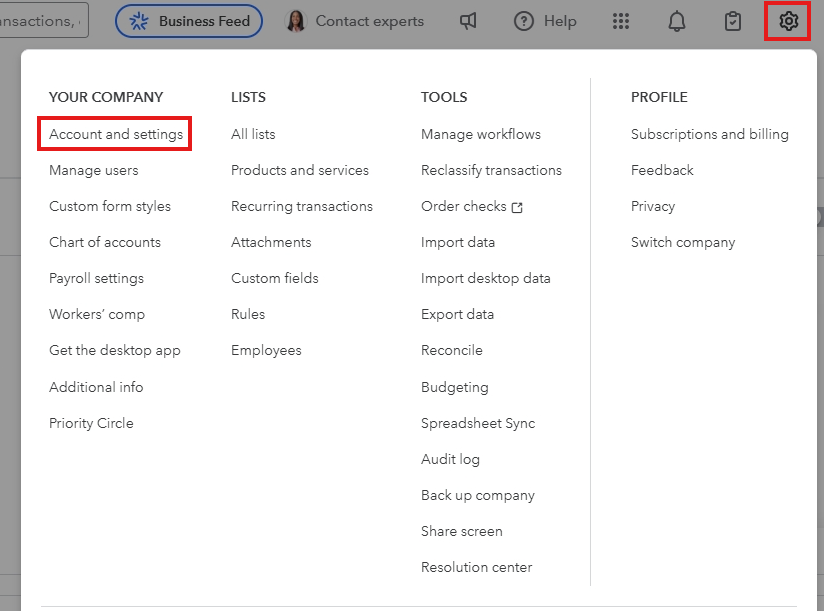Click the external link icon beside Order checks
The width and height of the screenshot is (824, 611).
(517, 208)
